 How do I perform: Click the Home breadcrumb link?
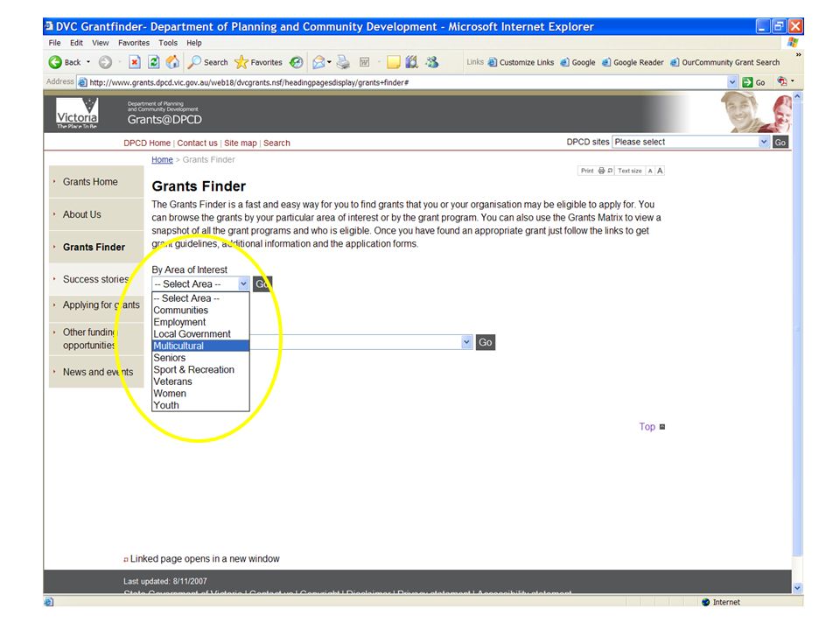tap(162, 159)
